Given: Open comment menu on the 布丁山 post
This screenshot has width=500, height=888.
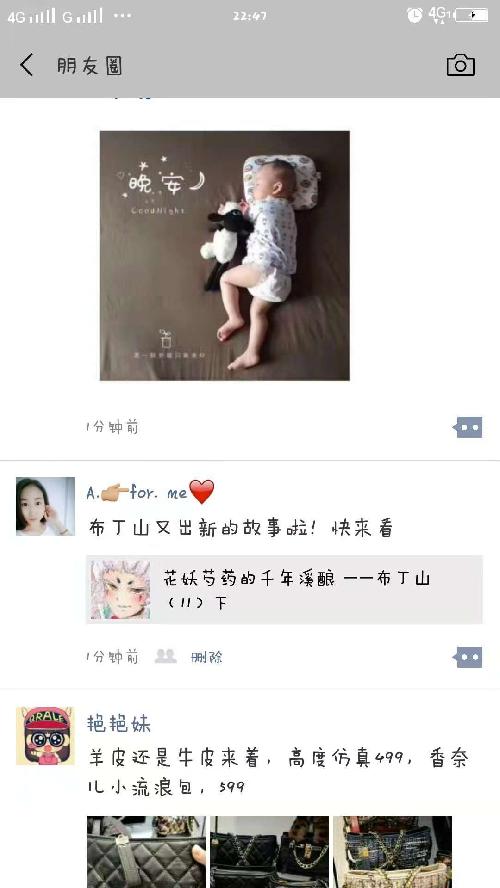Looking at the screenshot, I should (468, 657).
